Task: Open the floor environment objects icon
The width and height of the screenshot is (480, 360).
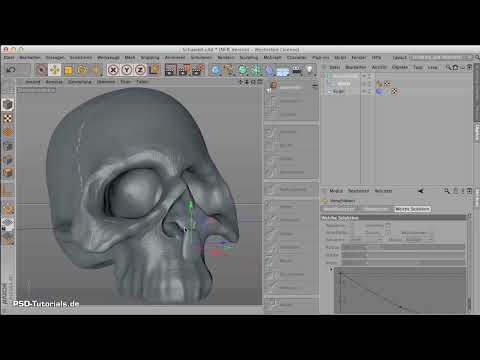Action: coord(283,71)
